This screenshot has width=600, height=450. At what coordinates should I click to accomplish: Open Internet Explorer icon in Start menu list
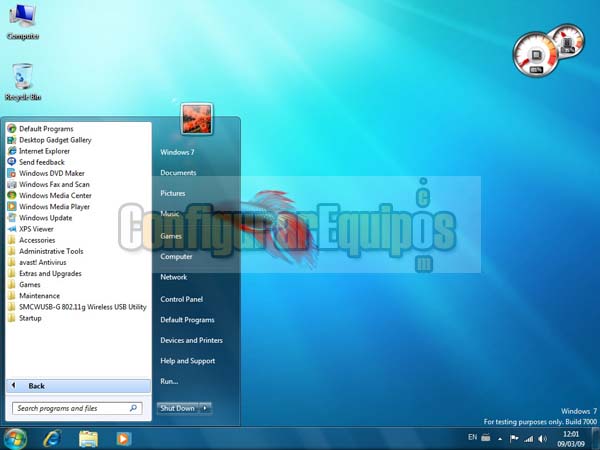[x=12, y=151]
